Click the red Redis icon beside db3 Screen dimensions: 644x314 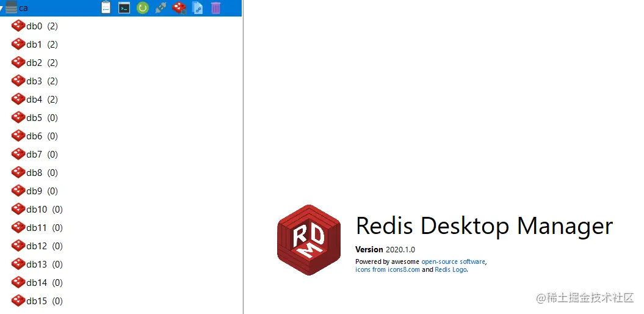tap(18, 81)
